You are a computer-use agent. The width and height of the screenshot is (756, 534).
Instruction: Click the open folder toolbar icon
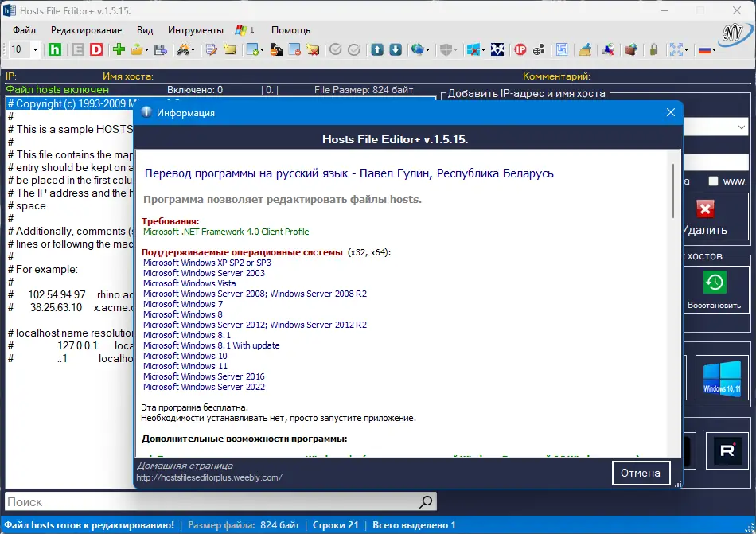tap(137, 49)
